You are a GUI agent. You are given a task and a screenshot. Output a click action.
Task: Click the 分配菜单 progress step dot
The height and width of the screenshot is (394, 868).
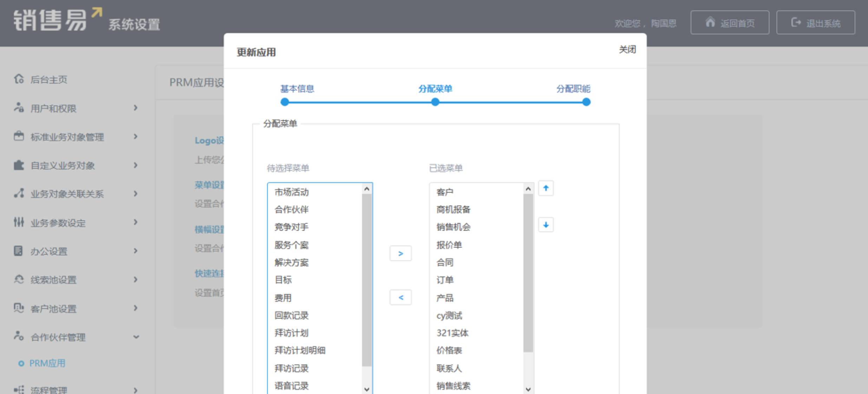pos(435,102)
